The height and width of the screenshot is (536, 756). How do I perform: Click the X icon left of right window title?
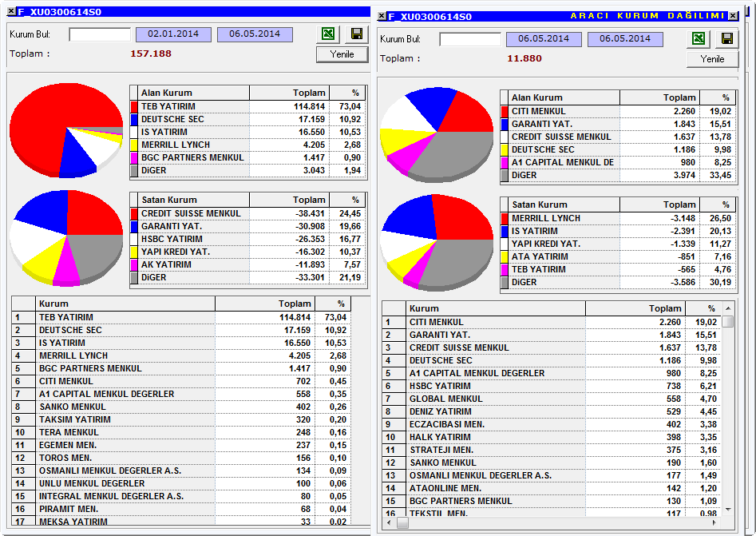[x=382, y=17]
